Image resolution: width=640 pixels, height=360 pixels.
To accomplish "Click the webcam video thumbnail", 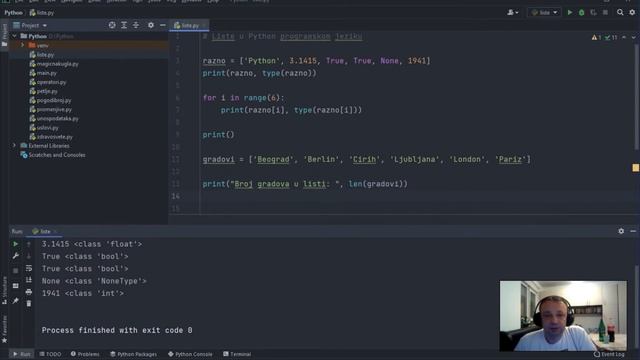I will click(563, 316).
